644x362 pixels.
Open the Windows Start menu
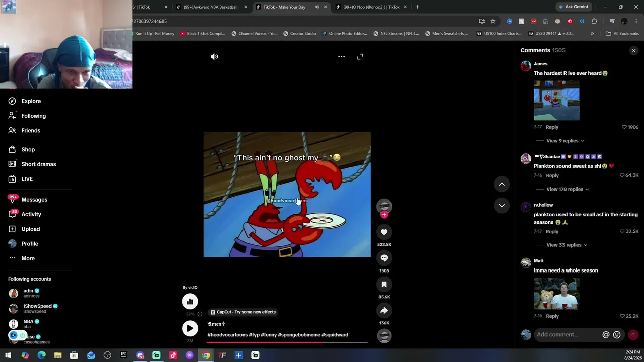tap(8, 355)
